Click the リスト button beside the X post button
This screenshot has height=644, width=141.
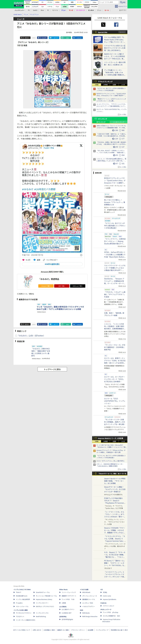click(x=33, y=38)
